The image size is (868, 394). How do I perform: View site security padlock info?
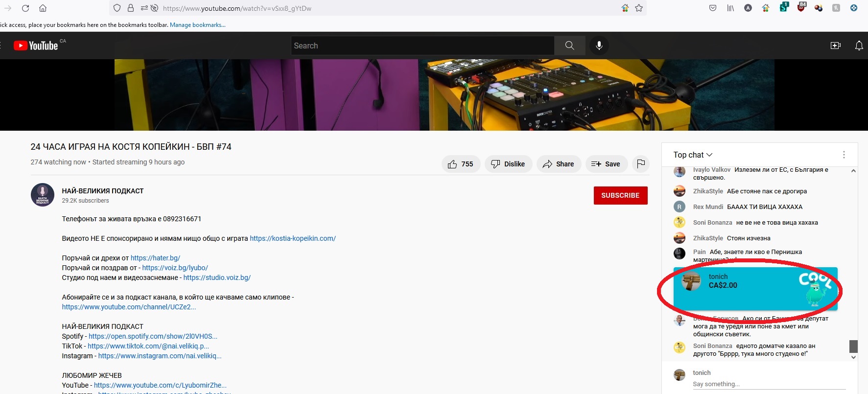click(131, 8)
